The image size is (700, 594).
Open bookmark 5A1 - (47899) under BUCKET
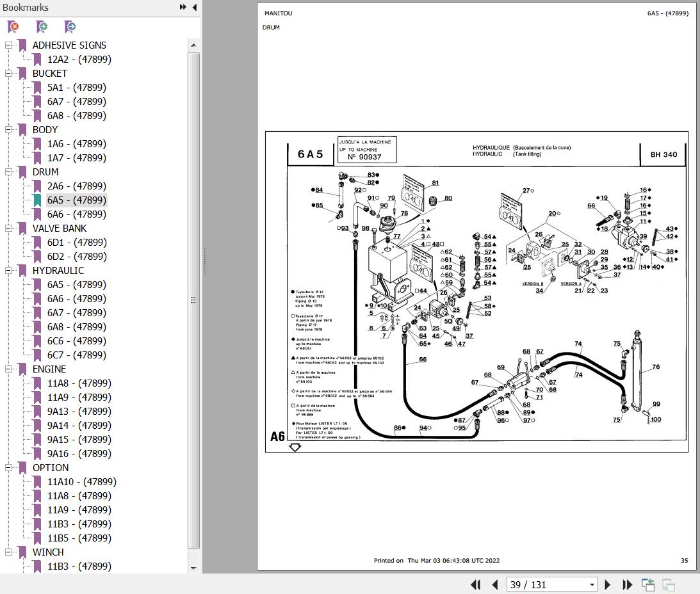(77, 88)
